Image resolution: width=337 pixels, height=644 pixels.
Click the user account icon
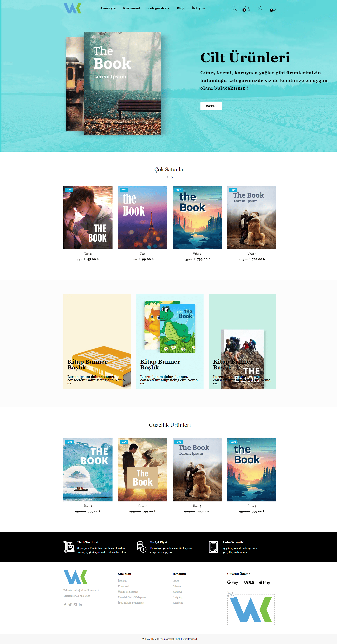coord(260,8)
